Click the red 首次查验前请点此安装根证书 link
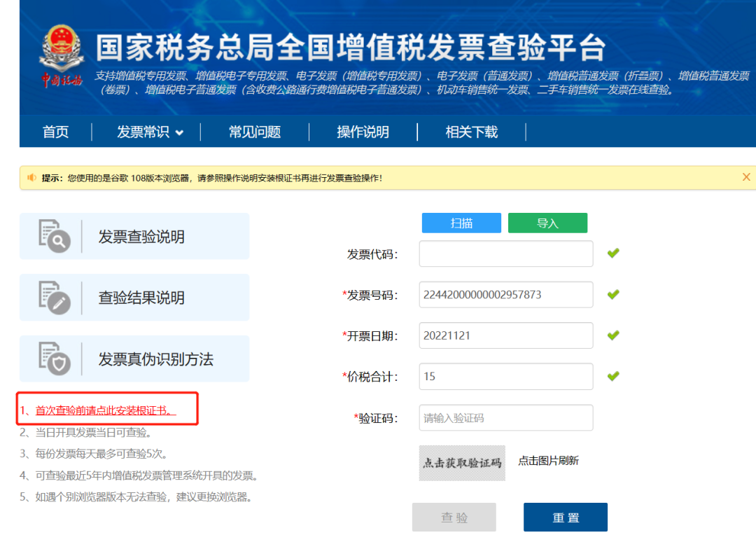Image resolution: width=756 pixels, height=535 pixels. [106, 410]
